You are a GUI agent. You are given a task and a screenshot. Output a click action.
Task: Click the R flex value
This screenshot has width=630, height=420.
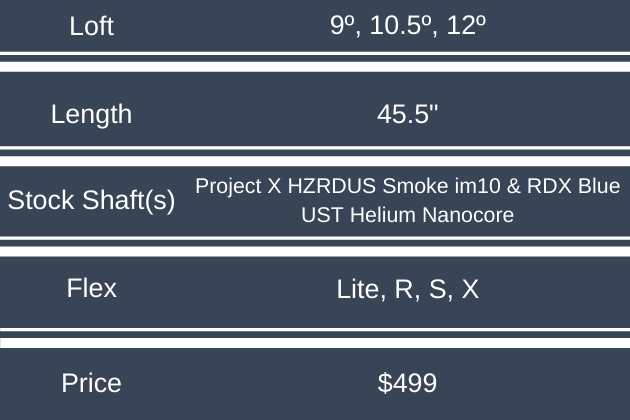pos(401,290)
